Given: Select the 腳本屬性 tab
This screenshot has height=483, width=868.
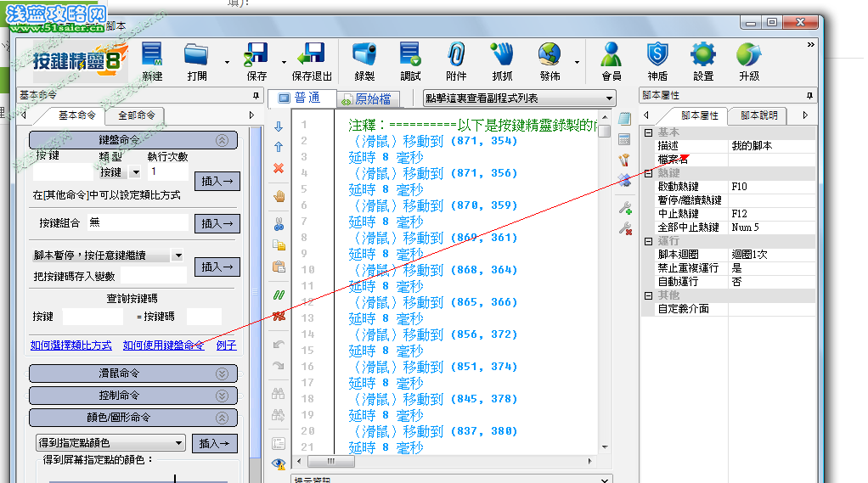Looking at the screenshot, I should [699, 115].
